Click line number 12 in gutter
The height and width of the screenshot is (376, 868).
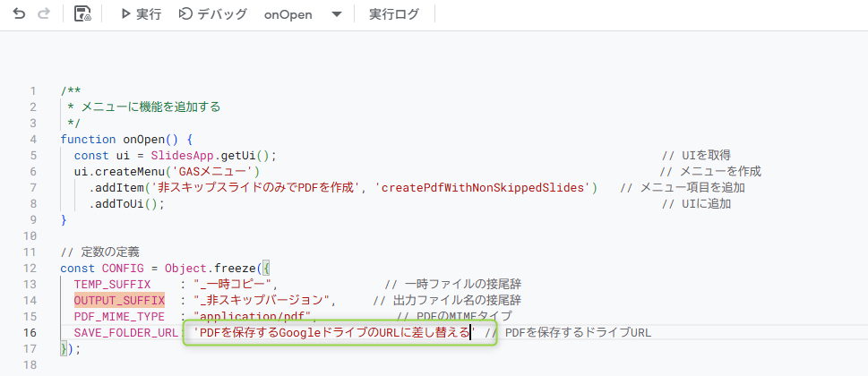tap(30, 269)
